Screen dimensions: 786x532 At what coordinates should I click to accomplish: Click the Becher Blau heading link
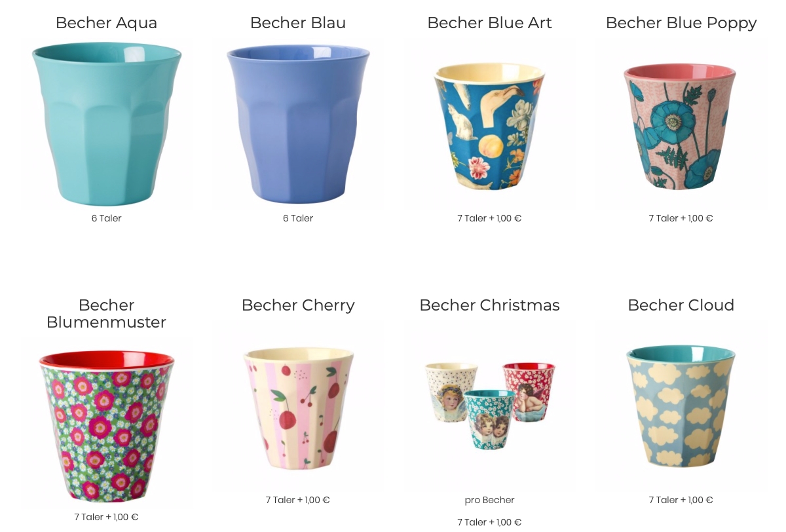pyautogui.click(x=298, y=23)
